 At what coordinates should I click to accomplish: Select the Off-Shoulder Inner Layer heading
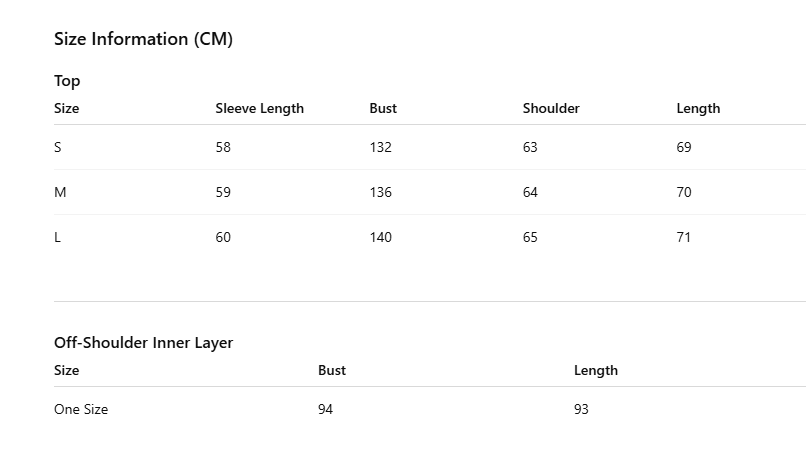coord(143,343)
